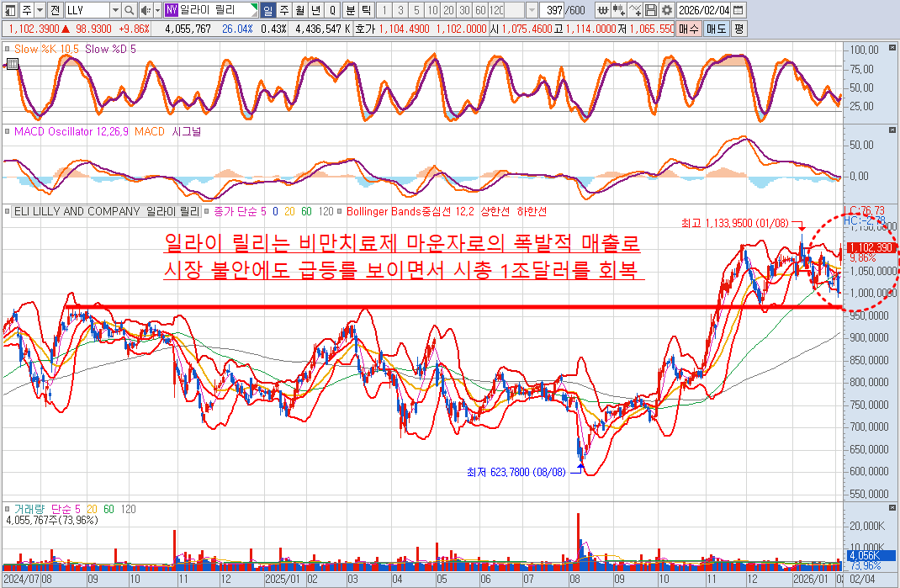Click the speaker sound icon
This screenshot has width=900, height=588.
coord(146,10)
